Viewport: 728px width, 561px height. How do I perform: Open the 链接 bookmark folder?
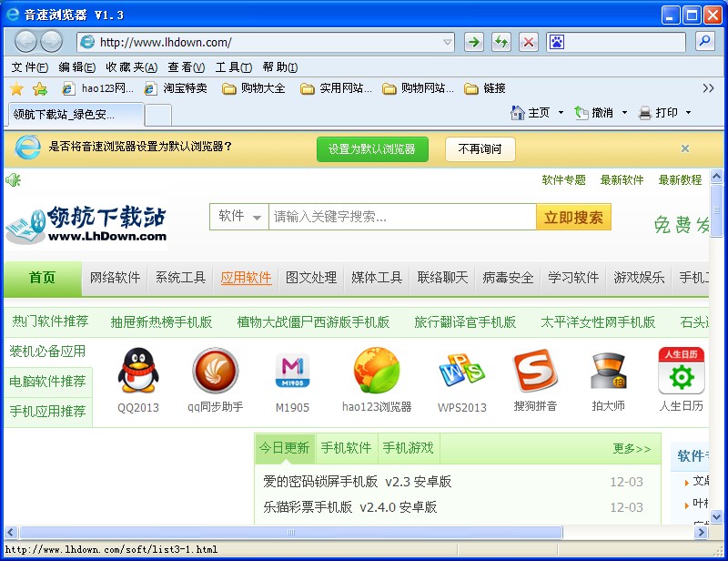[485, 88]
